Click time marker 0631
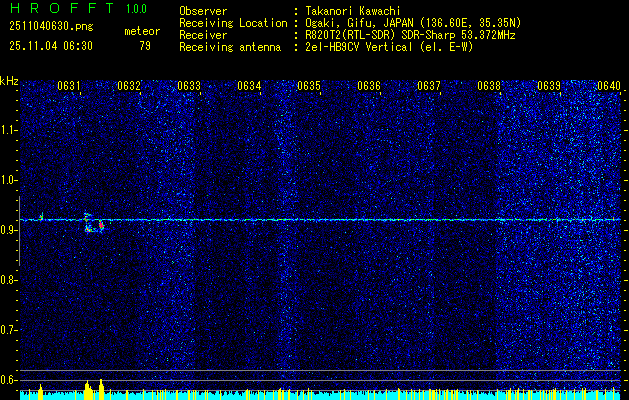 click(69, 86)
